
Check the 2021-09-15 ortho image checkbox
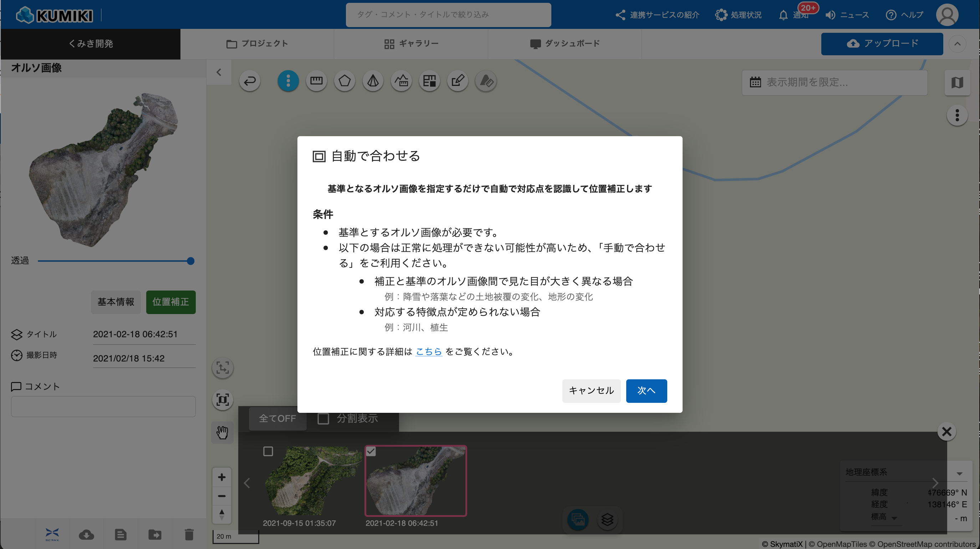(268, 451)
